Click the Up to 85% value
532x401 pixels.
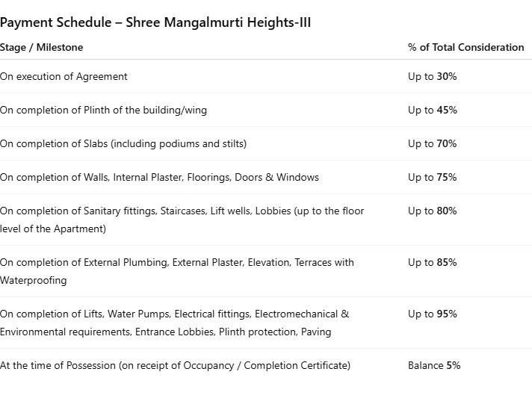tap(432, 262)
